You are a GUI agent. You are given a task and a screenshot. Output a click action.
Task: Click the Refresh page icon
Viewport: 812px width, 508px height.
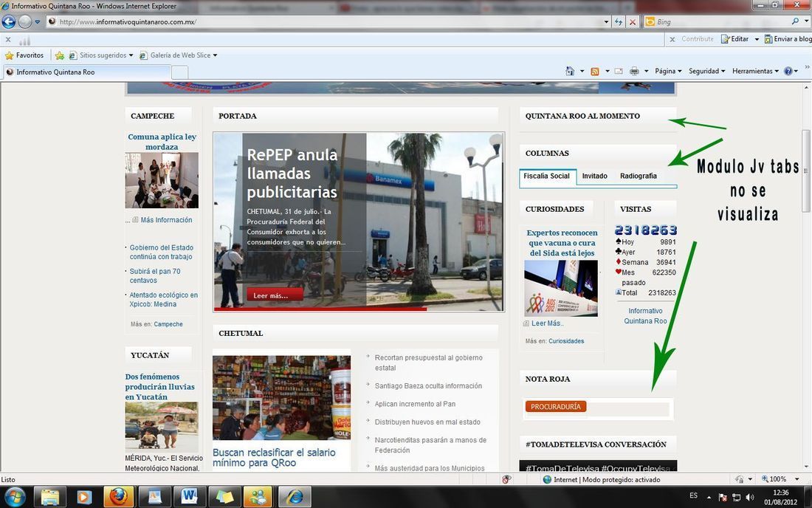(x=619, y=21)
